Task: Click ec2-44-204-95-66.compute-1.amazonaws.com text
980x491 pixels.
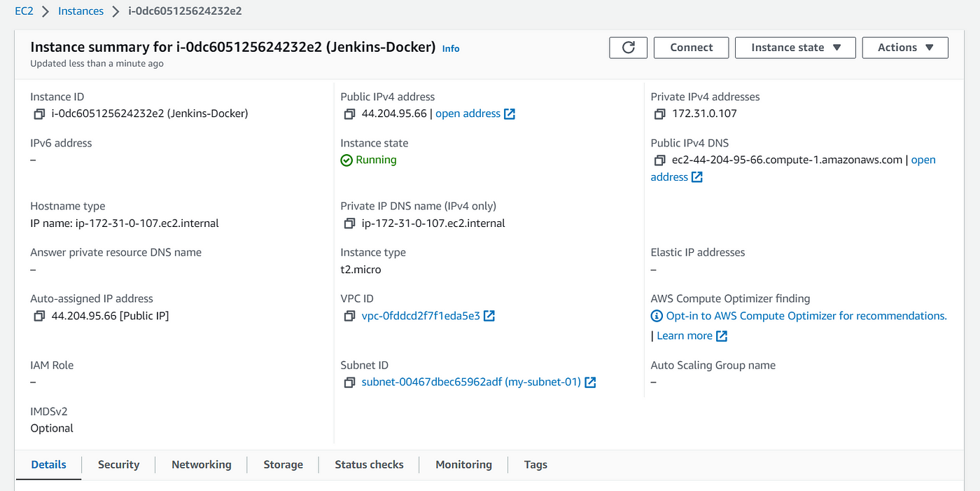Action: (x=787, y=160)
